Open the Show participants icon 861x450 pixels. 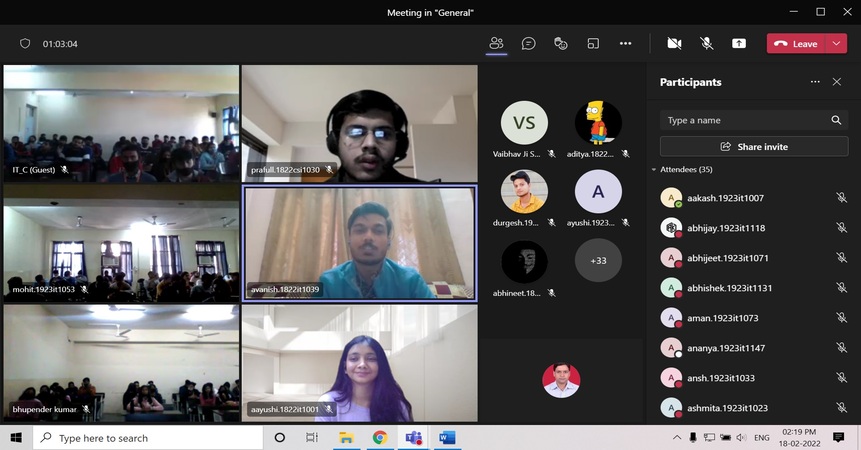click(x=496, y=44)
